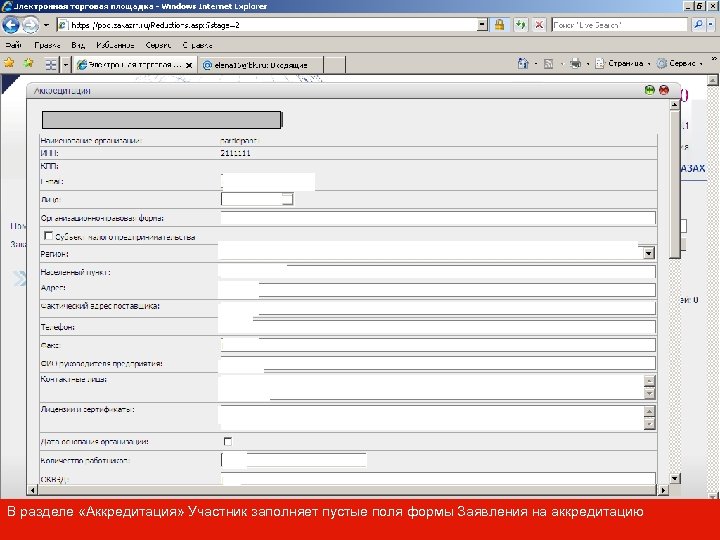
Task: Expand the address bar history dropdown
Action: (482, 25)
